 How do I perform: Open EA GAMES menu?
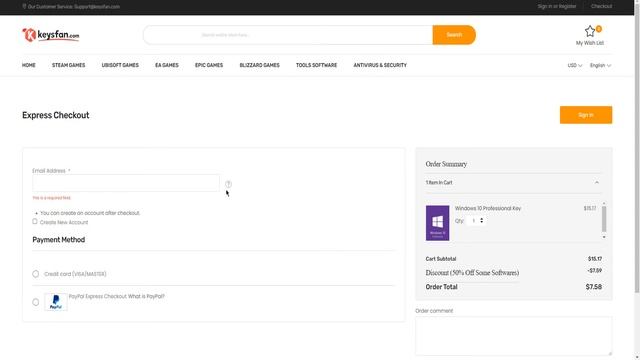[167, 65]
